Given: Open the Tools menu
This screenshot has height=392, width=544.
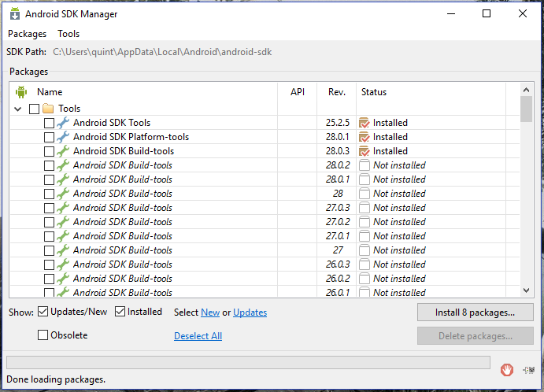Looking at the screenshot, I should pos(68,34).
